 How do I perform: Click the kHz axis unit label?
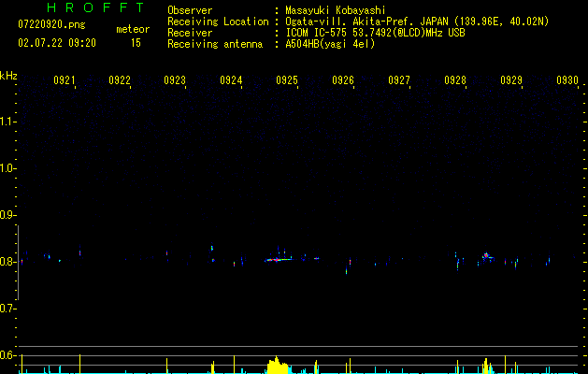8,76
